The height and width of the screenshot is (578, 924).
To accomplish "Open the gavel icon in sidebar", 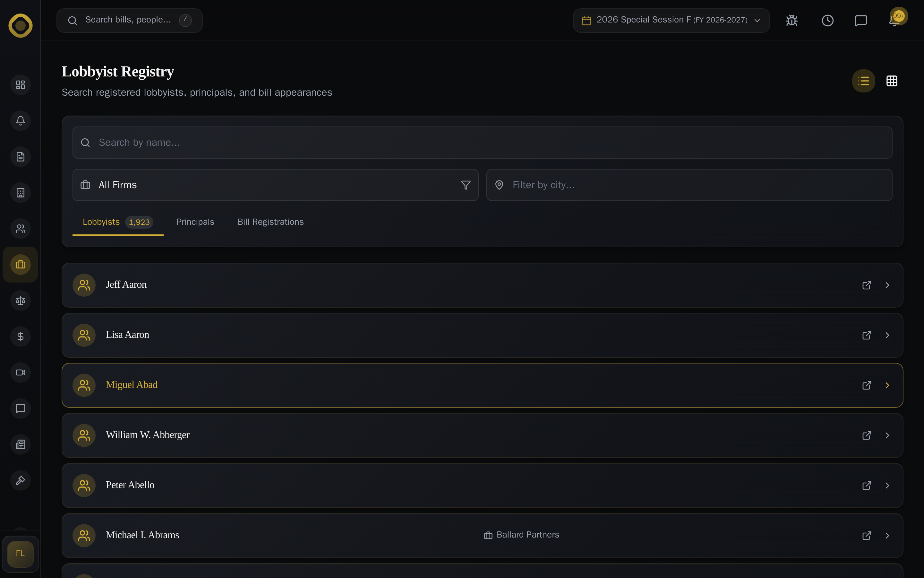I will (20, 480).
